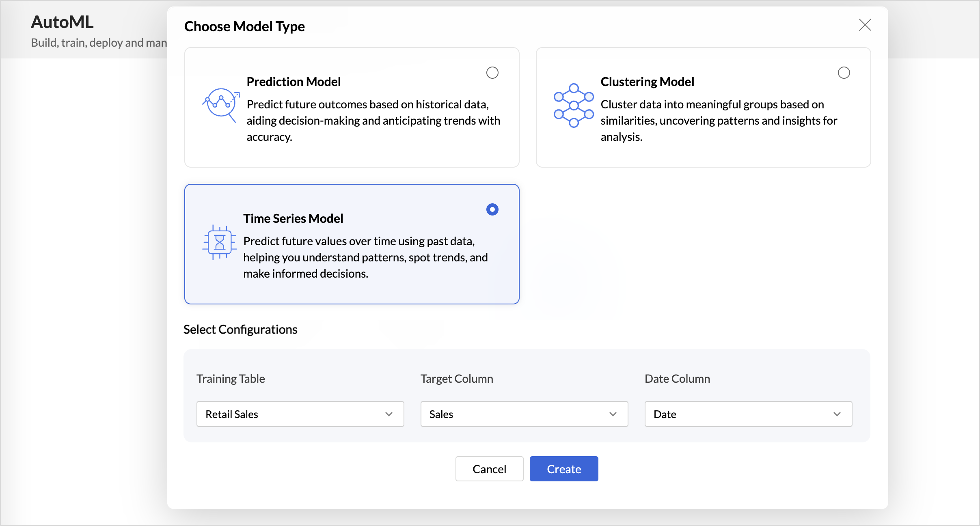The height and width of the screenshot is (526, 980).
Task: Click the Time Series Model title
Action: point(293,218)
